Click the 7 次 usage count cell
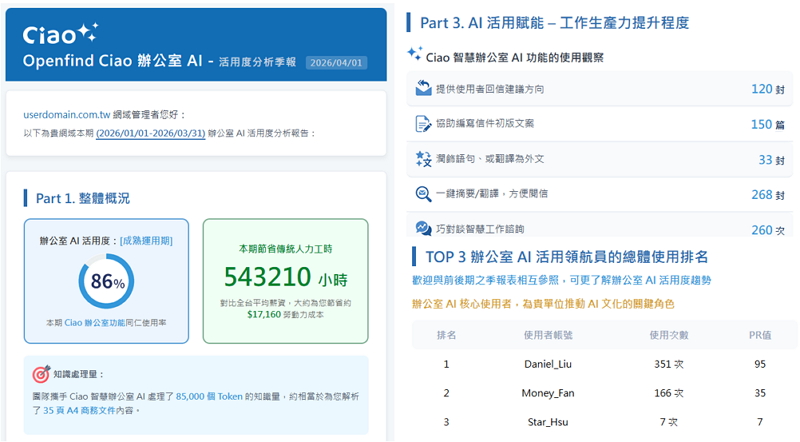Screen dimensions: 800x442 click(669, 422)
